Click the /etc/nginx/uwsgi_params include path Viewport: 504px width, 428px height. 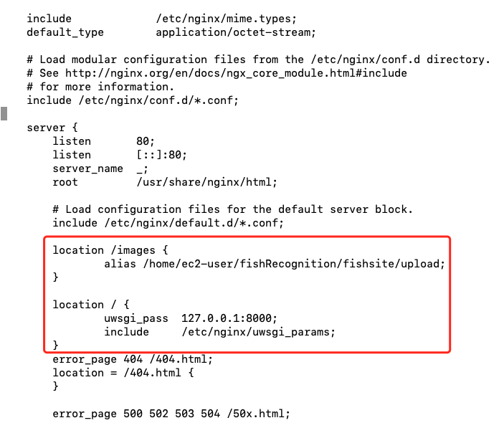point(258,332)
